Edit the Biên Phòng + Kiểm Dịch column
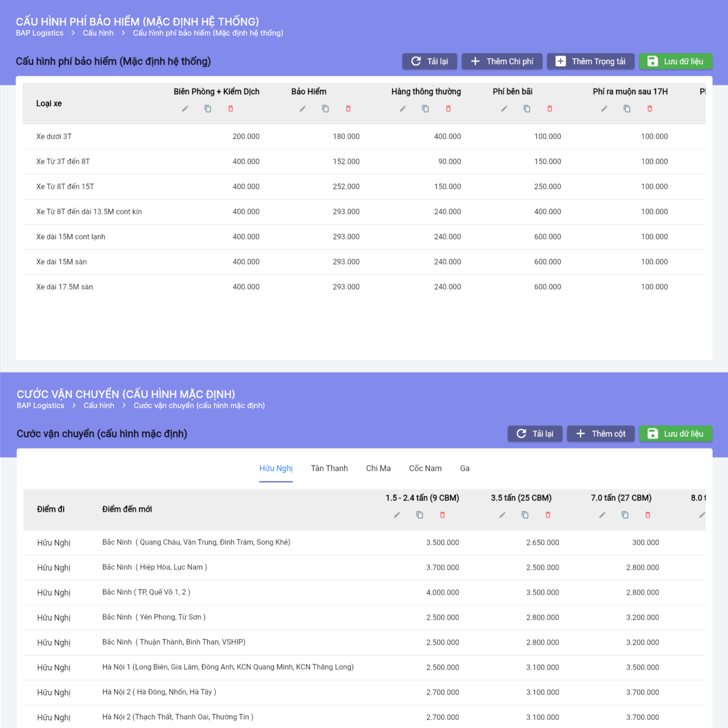728x728 pixels. coord(185,109)
